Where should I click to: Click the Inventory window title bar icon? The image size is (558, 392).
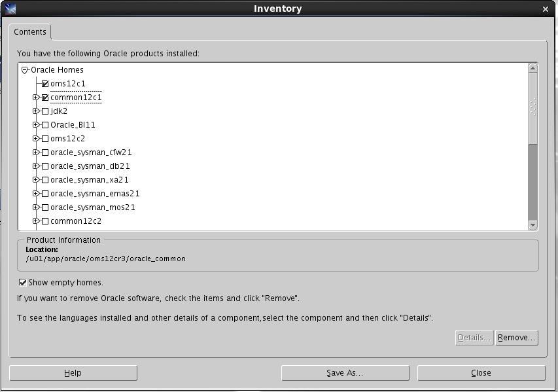[10, 9]
